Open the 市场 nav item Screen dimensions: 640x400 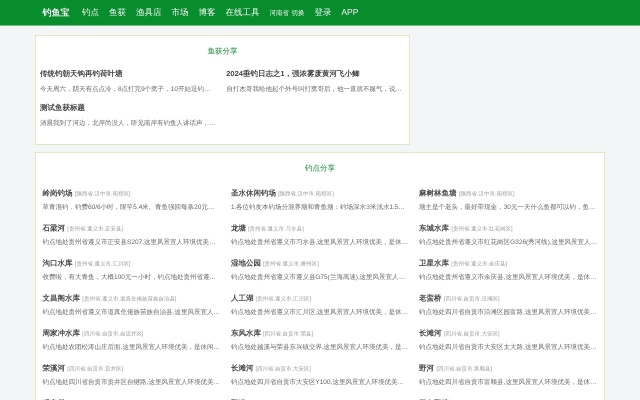point(180,12)
